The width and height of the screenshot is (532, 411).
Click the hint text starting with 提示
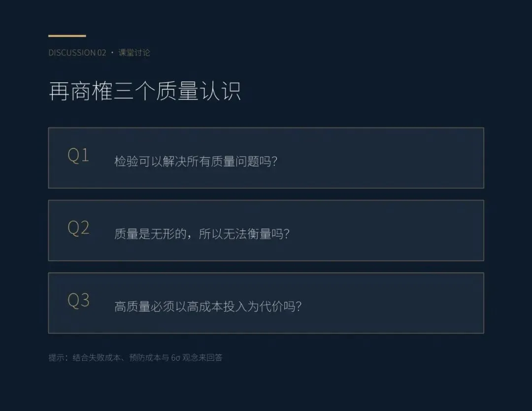point(135,357)
